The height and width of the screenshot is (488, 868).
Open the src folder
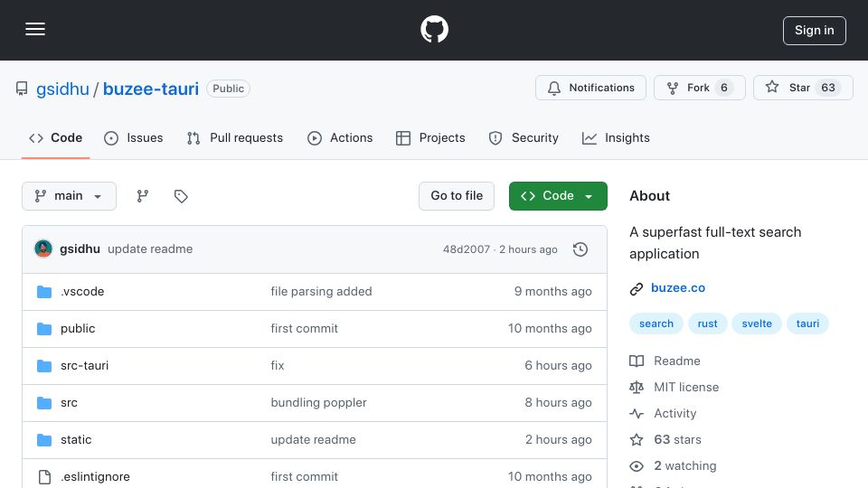[70, 403]
